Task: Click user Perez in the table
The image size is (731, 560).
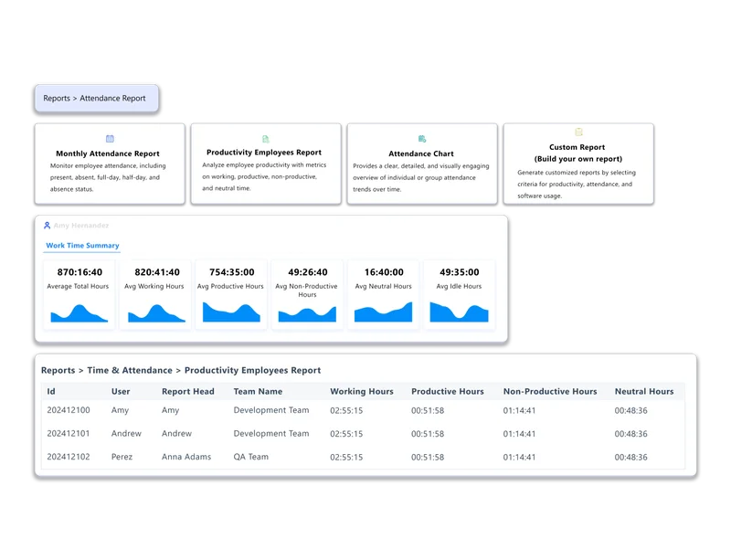Action: [122, 457]
